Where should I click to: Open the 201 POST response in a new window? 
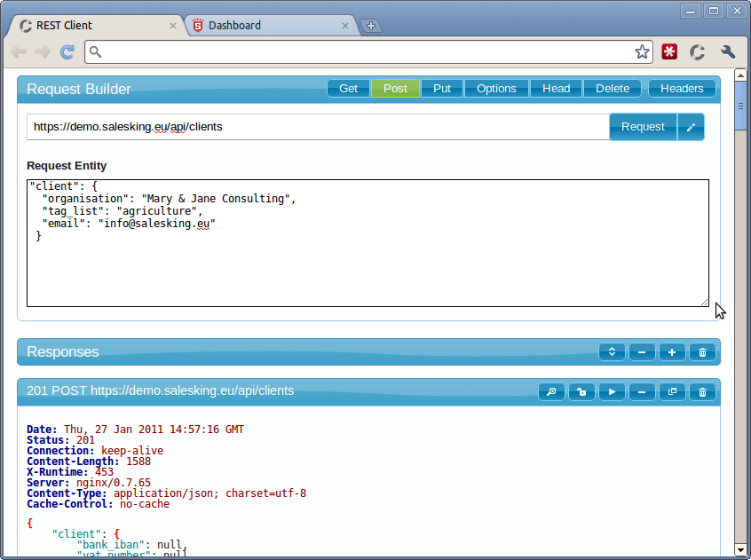(672, 392)
